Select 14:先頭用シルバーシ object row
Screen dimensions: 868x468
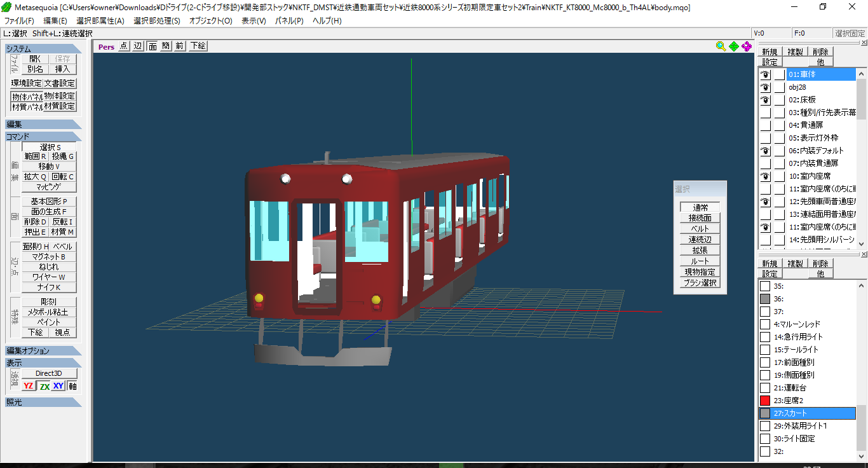coord(822,240)
